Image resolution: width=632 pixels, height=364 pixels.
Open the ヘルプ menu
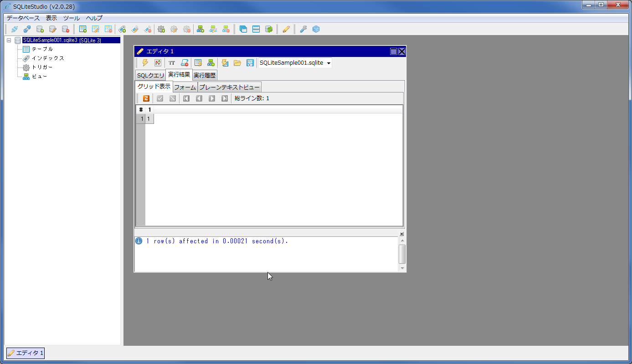[94, 18]
